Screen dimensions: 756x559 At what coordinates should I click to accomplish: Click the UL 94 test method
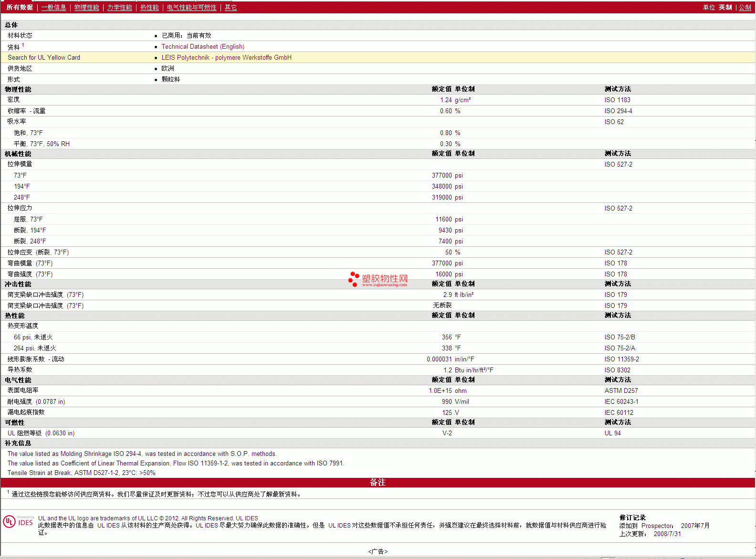tap(612, 433)
